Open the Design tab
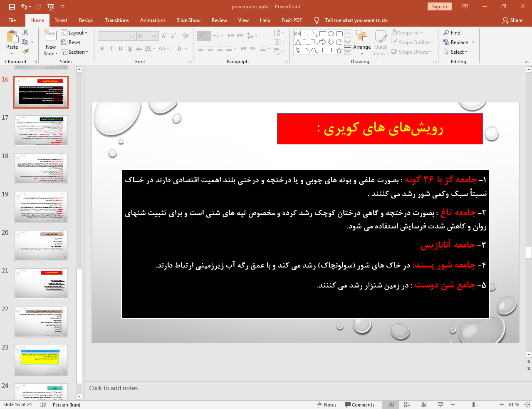Viewport: 532px width, 409px height. 86,20
